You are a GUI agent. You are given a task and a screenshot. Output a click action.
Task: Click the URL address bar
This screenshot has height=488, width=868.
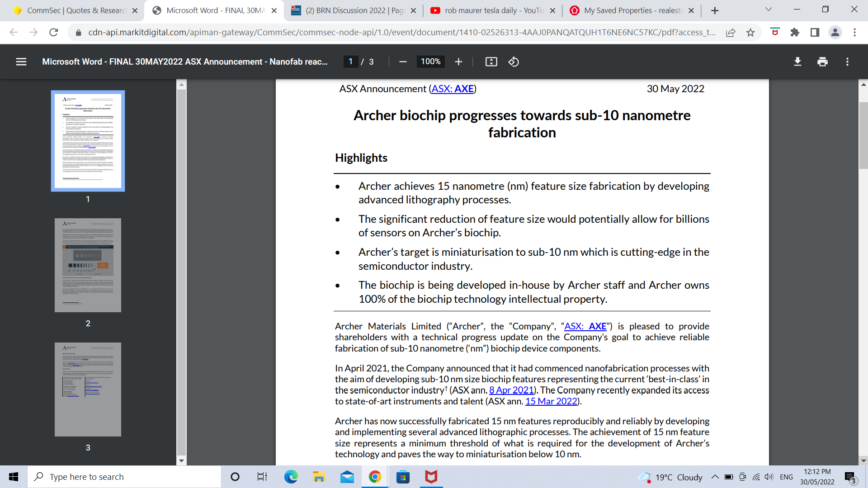coord(402,32)
